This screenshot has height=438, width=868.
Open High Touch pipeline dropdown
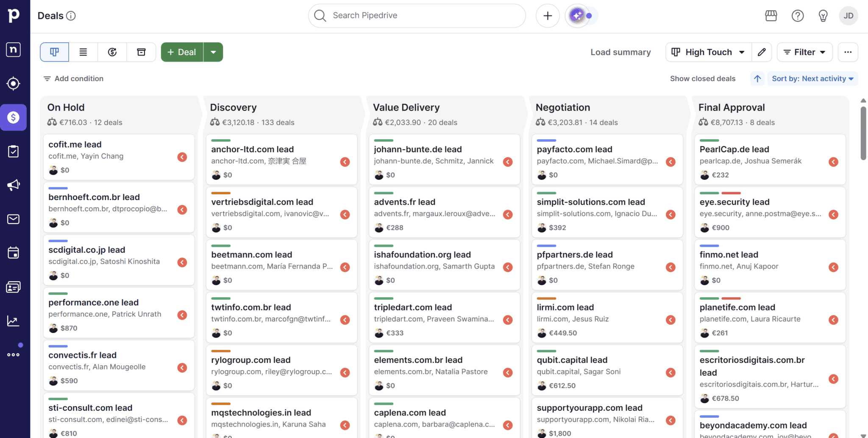[709, 52]
